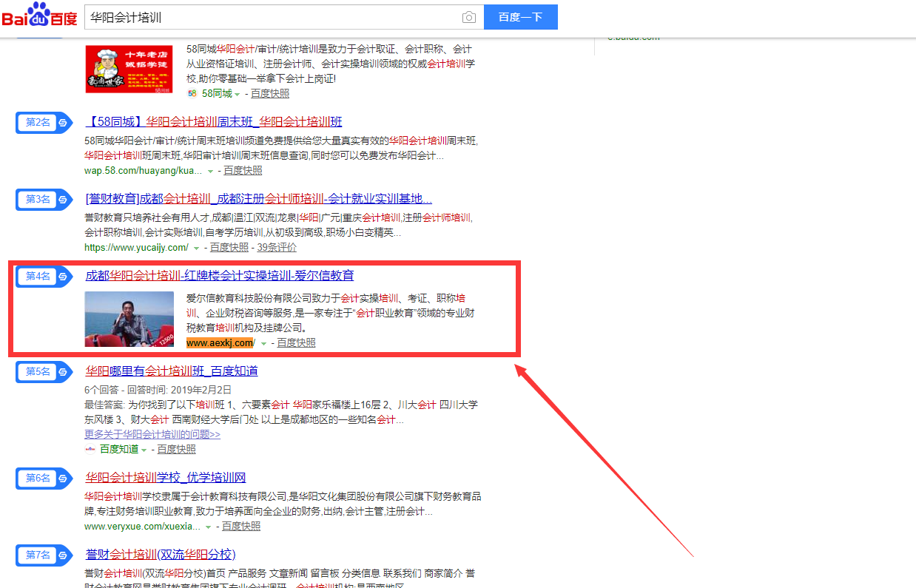Screen dimensions: 916x588
Task: Click the https://www.yucaijy.com URL
Action: [136, 247]
